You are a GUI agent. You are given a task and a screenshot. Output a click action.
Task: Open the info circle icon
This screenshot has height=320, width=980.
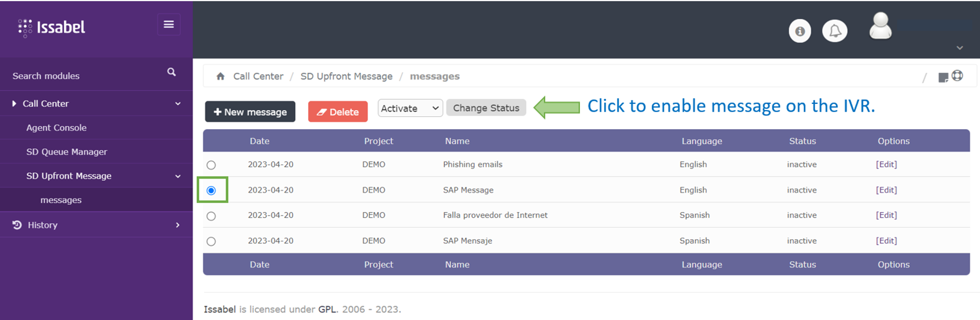click(799, 31)
